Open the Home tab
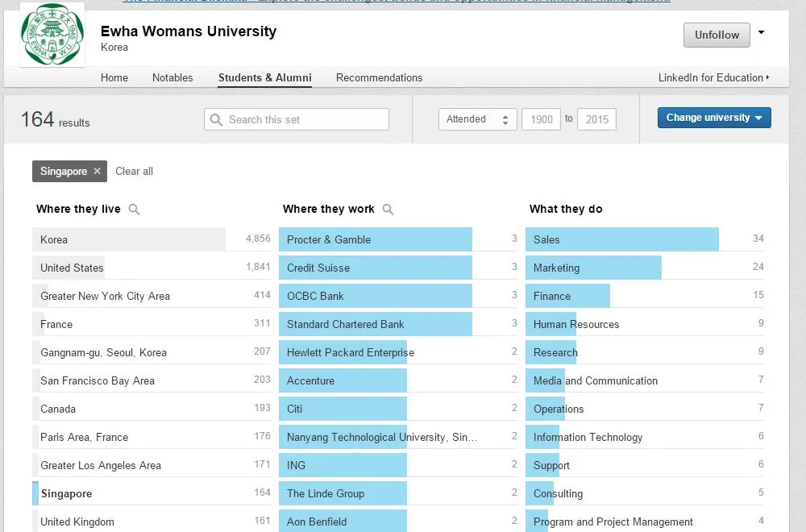 pos(114,77)
